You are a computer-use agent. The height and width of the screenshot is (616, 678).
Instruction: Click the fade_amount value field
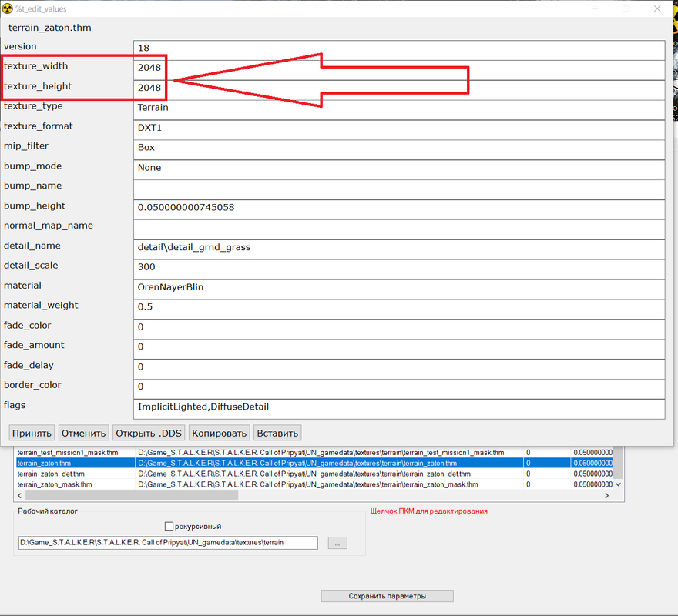399,350
